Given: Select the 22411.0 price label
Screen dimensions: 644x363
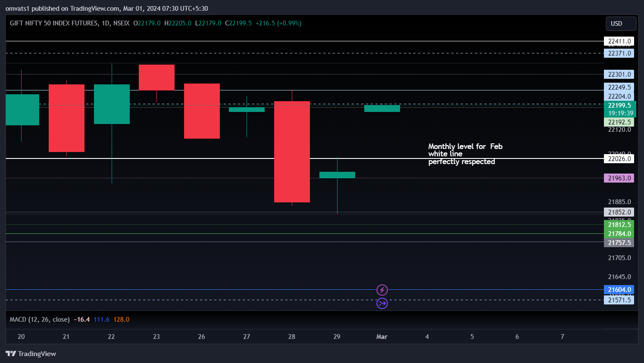Looking at the screenshot, I should tap(619, 41).
